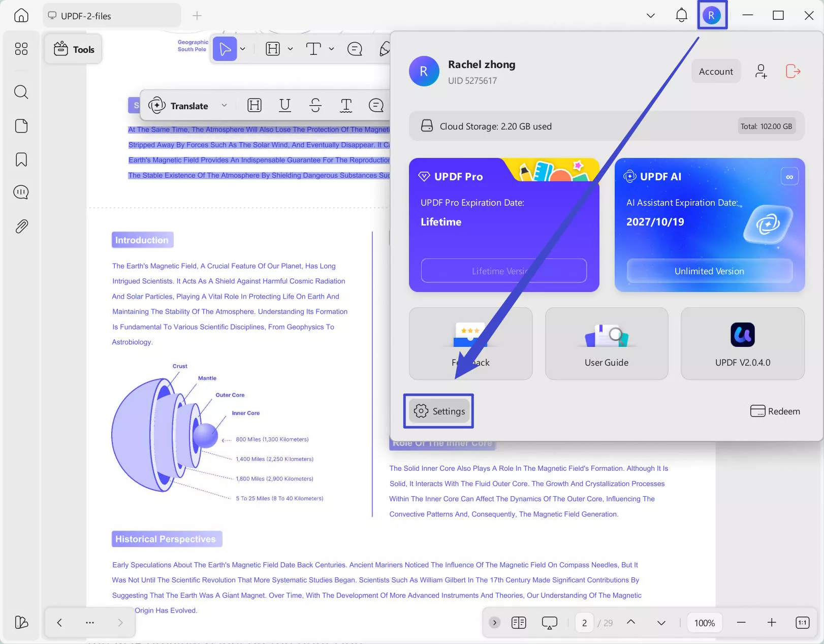Click the Unlimited Version button

point(709,271)
